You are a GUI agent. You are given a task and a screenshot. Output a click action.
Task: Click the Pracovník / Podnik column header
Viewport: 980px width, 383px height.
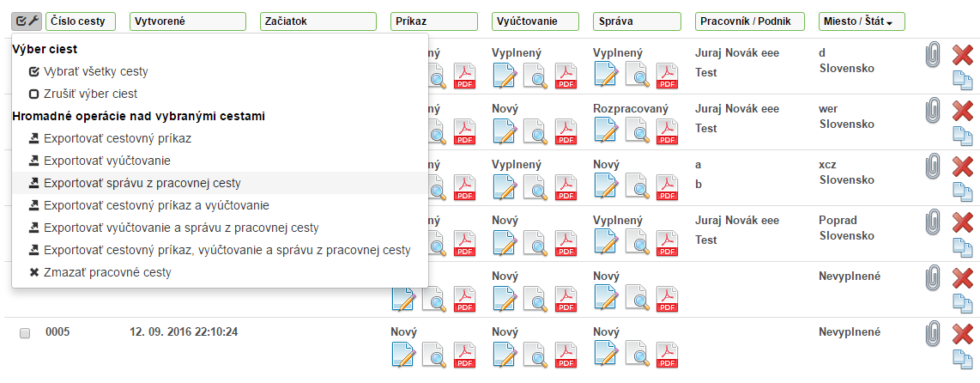[749, 21]
